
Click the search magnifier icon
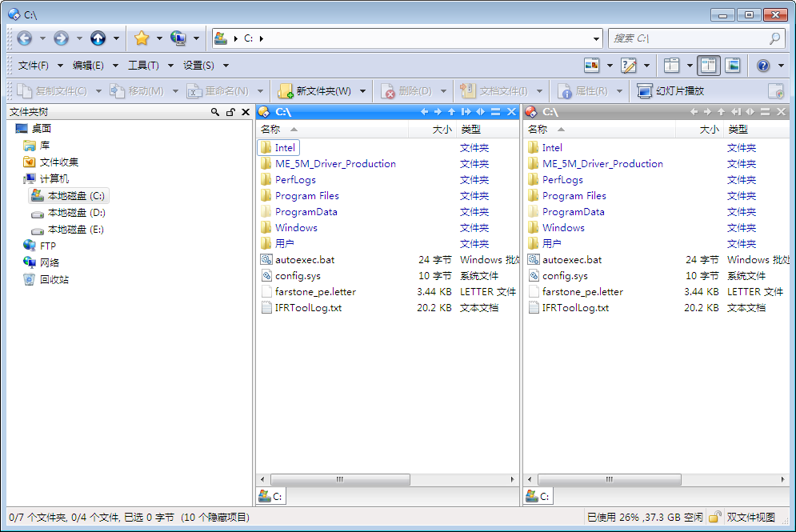tap(774, 38)
